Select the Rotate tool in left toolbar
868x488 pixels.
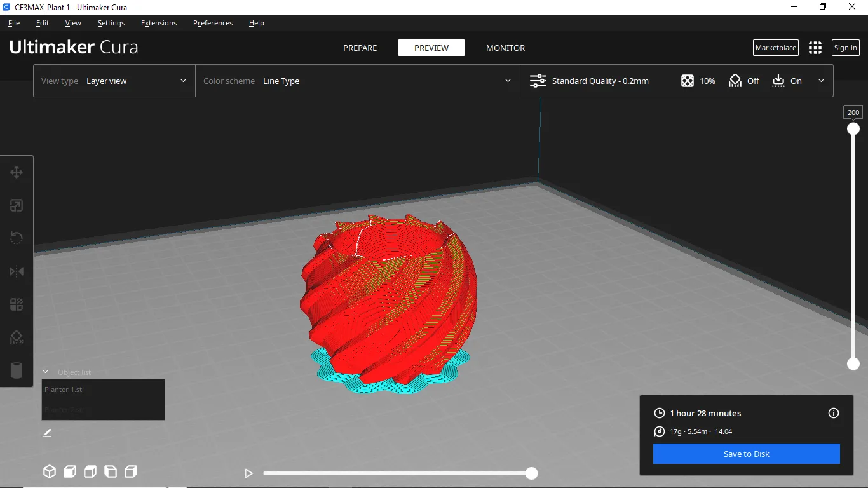(x=17, y=238)
